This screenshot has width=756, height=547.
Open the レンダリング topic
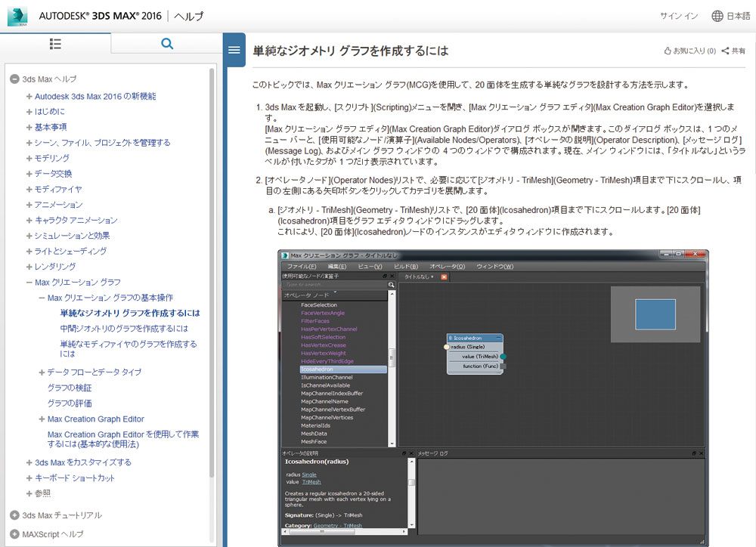(55, 267)
